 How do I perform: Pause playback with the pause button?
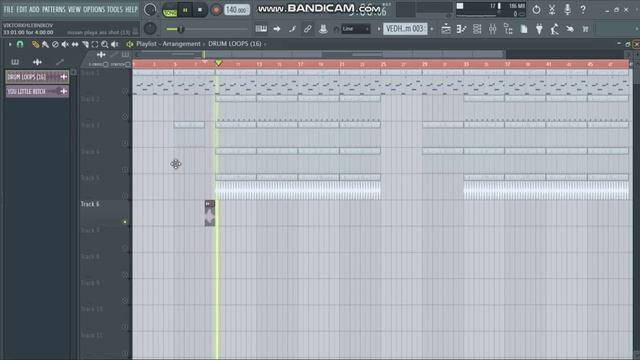(x=185, y=10)
